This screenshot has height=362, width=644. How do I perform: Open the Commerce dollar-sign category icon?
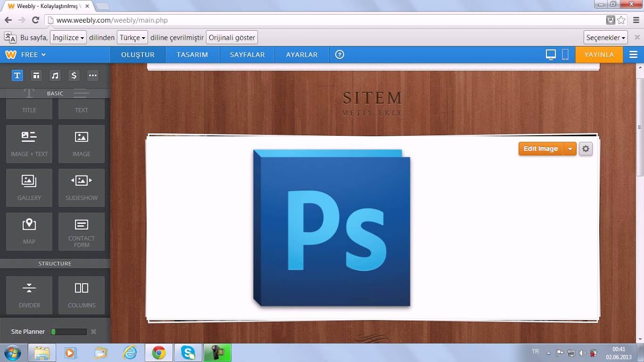pyautogui.click(x=74, y=75)
